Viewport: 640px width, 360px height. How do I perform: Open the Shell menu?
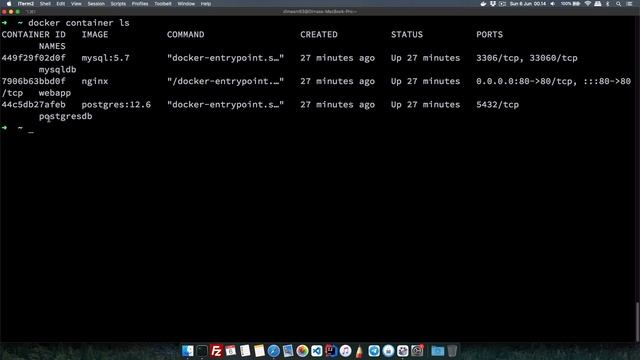pos(45,4)
